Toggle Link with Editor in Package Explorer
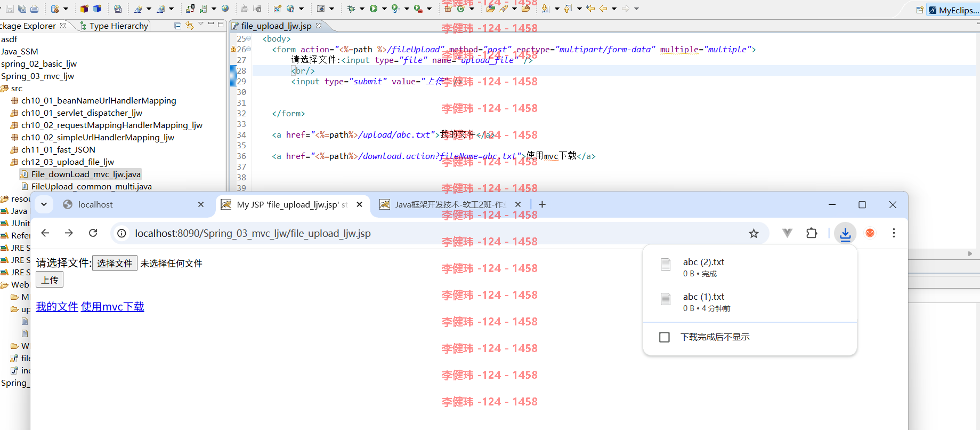The height and width of the screenshot is (430, 980). tap(189, 26)
